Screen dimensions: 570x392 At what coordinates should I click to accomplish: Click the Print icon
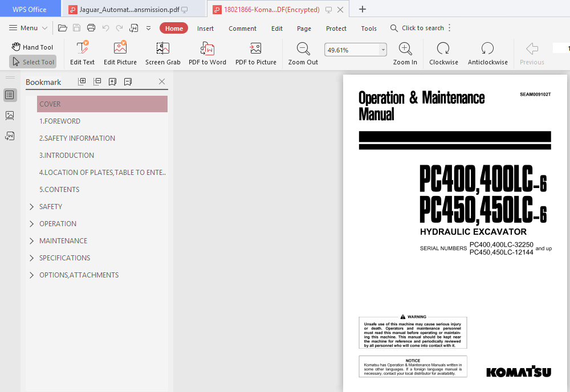(91, 28)
